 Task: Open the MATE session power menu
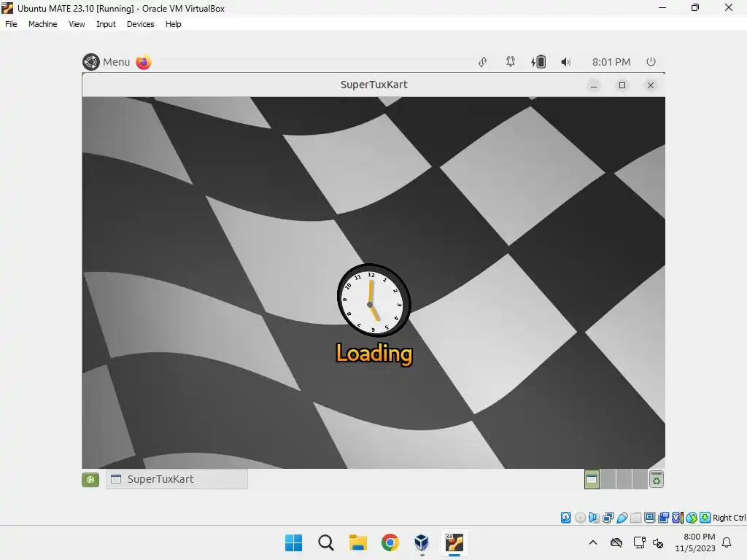click(651, 62)
